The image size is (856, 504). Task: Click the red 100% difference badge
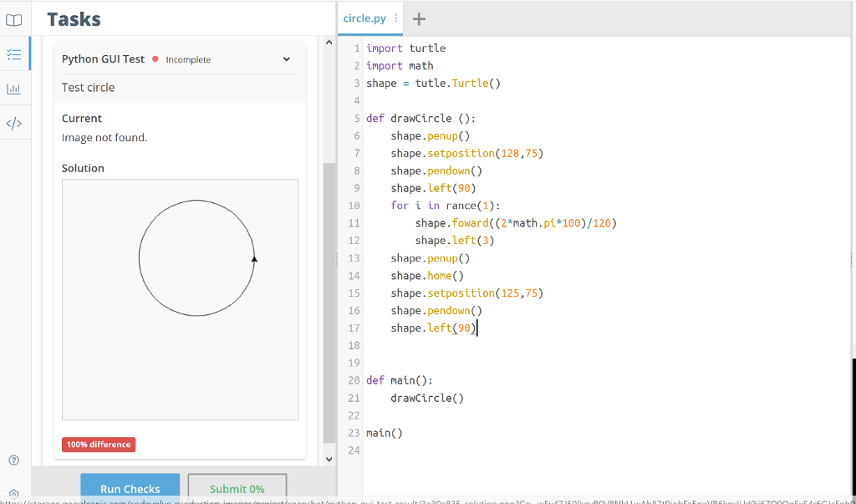[x=98, y=444]
